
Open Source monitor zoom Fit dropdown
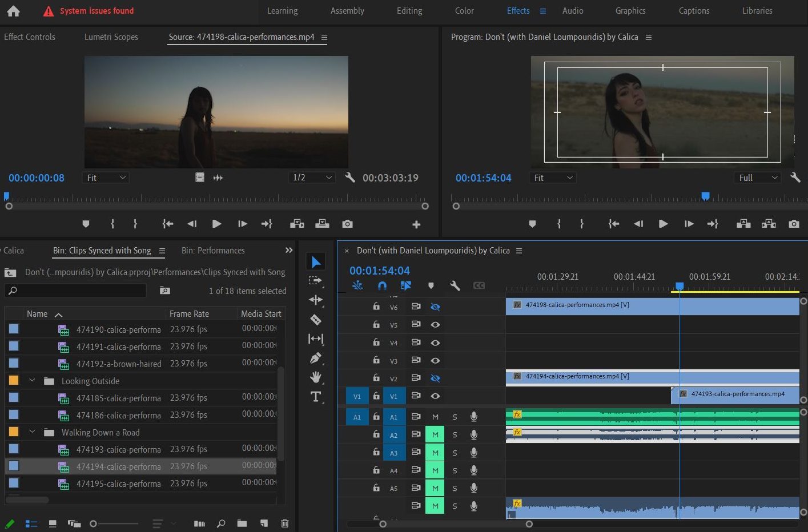point(106,178)
